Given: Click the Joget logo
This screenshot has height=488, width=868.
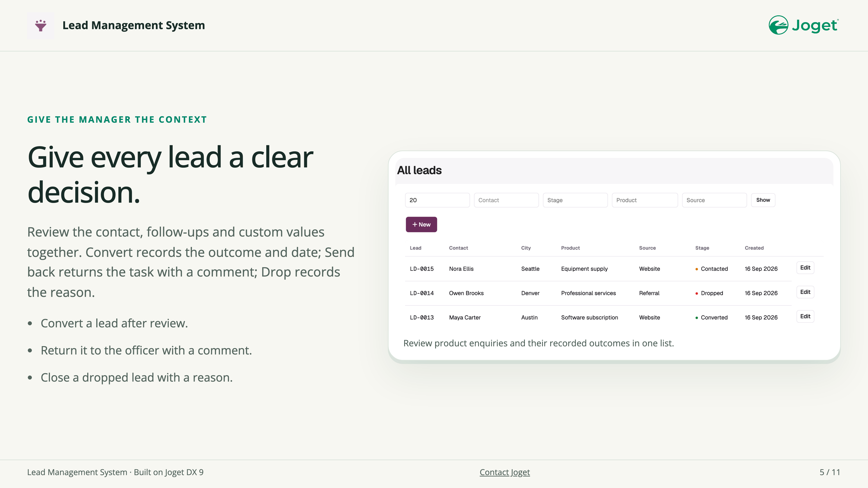Looking at the screenshot, I should click(804, 25).
